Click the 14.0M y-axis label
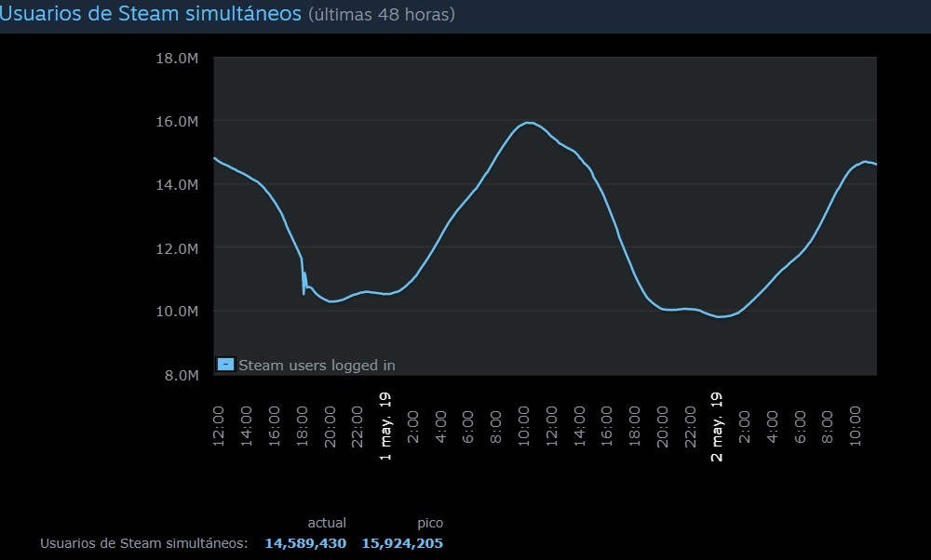Viewport: 931px width, 560px height. [x=177, y=185]
